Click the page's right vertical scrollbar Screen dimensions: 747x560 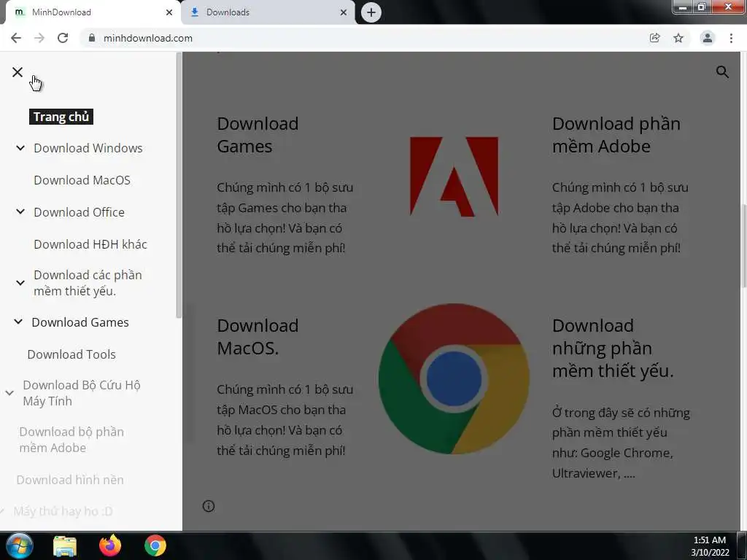point(743,245)
